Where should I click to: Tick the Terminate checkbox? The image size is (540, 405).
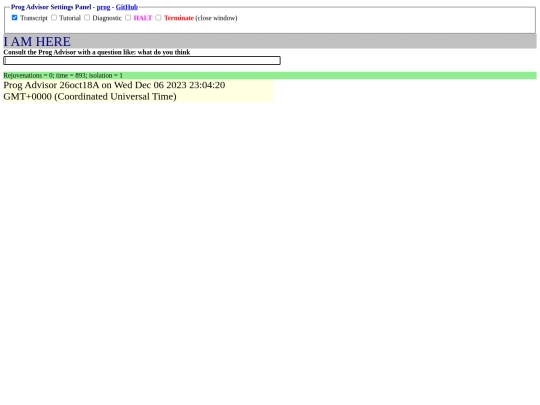pyautogui.click(x=158, y=18)
